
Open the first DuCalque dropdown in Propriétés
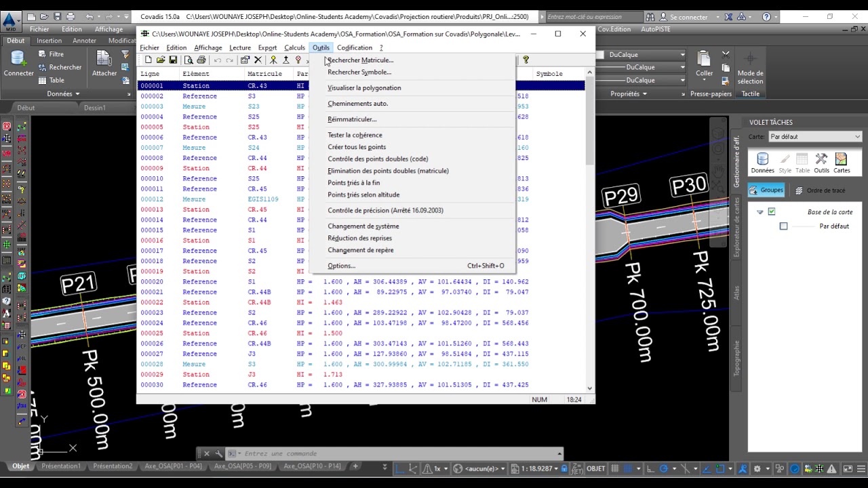click(682, 55)
